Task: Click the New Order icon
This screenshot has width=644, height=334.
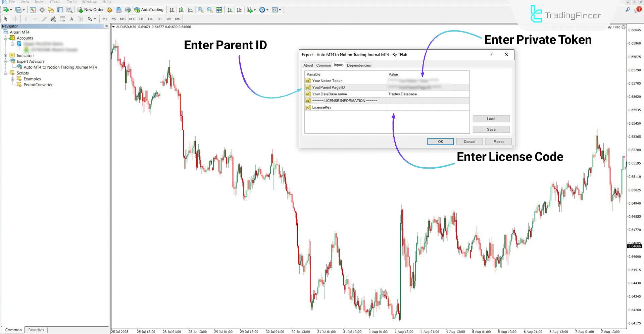Action: pyautogui.click(x=80, y=10)
